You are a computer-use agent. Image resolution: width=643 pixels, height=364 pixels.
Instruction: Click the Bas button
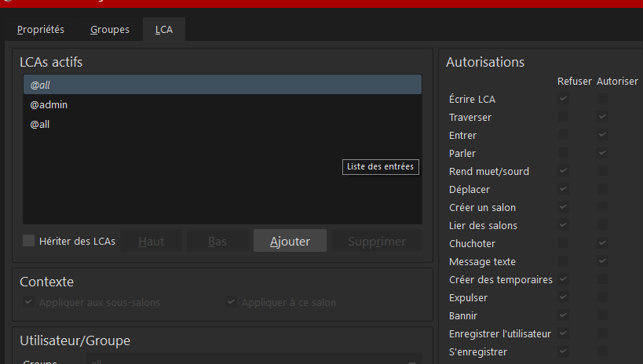coord(217,241)
